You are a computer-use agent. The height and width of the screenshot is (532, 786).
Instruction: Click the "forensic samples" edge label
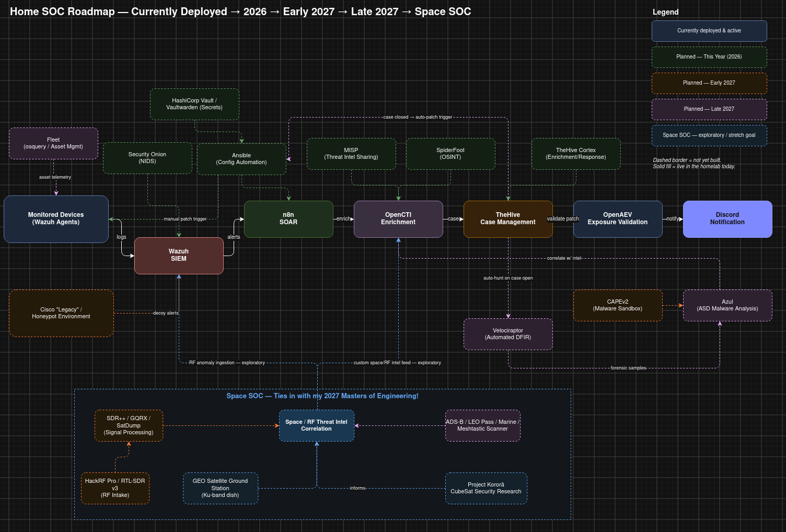click(x=628, y=368)
